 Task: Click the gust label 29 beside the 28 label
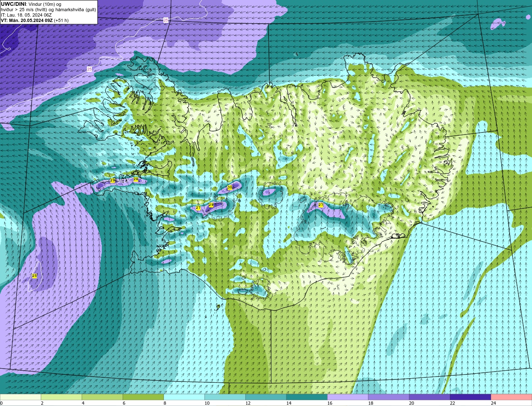coord(113,181)
